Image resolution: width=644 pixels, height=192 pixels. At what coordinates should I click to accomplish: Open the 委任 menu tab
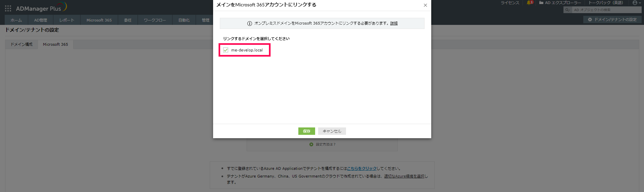[x=128, y=20]
